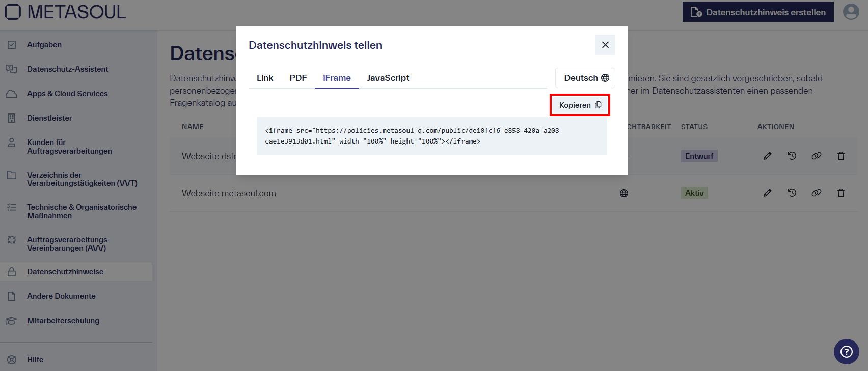Switch to the PDF tab
Viewport: 868px width, 371px height.
click(298, 78)
